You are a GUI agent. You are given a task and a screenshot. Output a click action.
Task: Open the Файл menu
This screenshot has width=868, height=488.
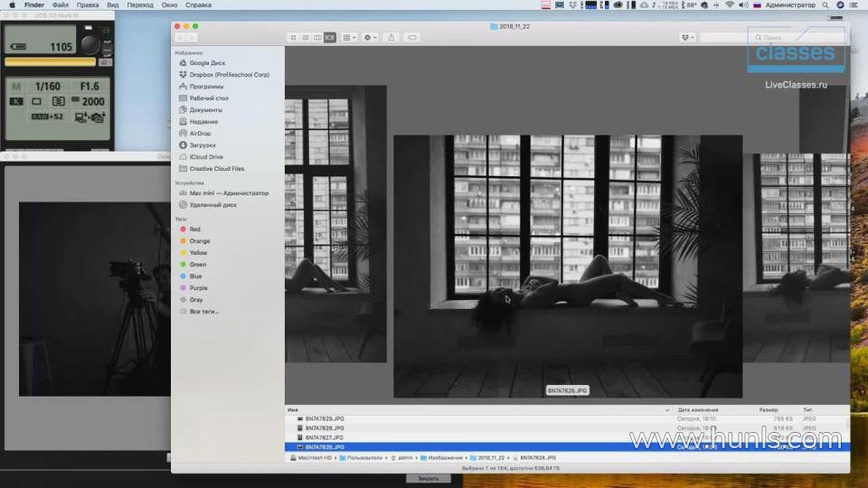coord(61,5)
